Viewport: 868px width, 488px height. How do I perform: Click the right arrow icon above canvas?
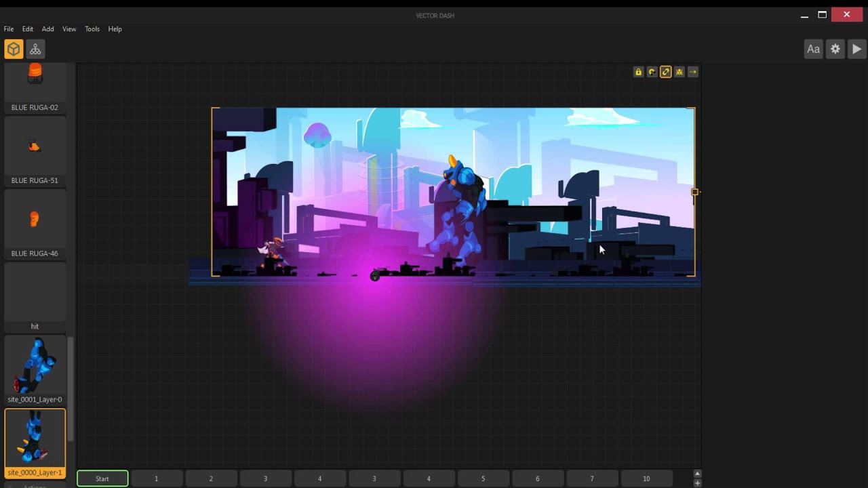click(692, 72)
